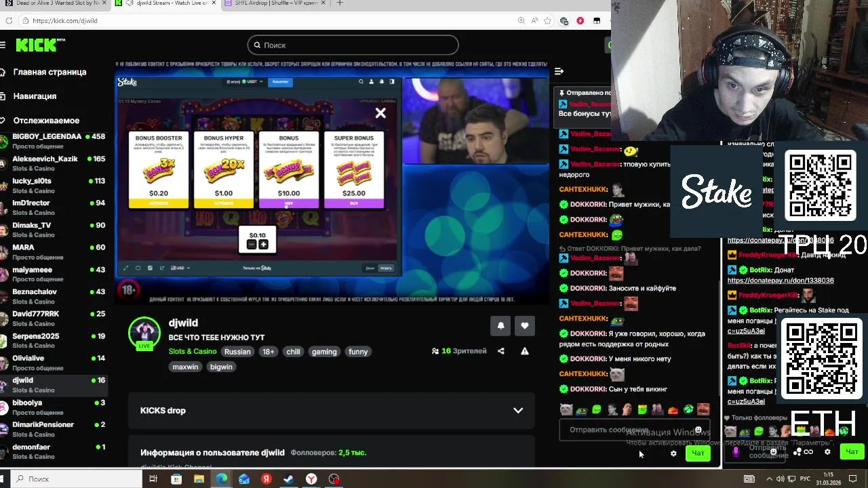
Task: Click Task View icon in the taskbar
Action: pos(153,479)
